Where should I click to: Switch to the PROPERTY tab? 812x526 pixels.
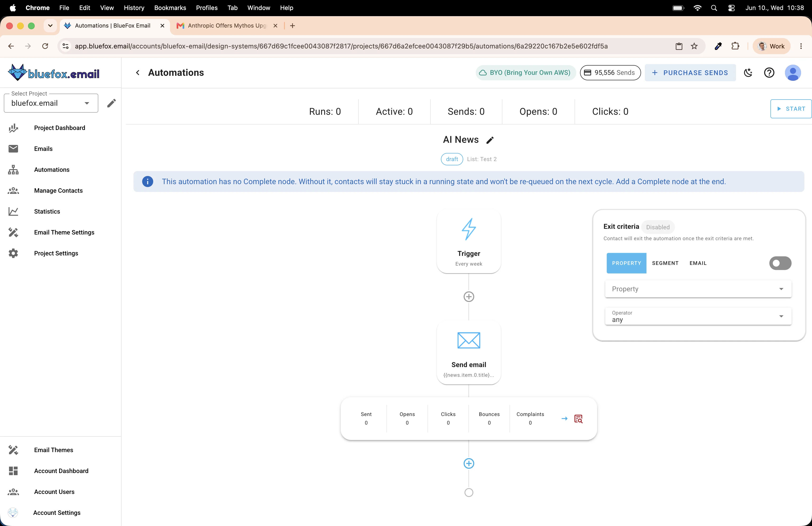(626, 263)
